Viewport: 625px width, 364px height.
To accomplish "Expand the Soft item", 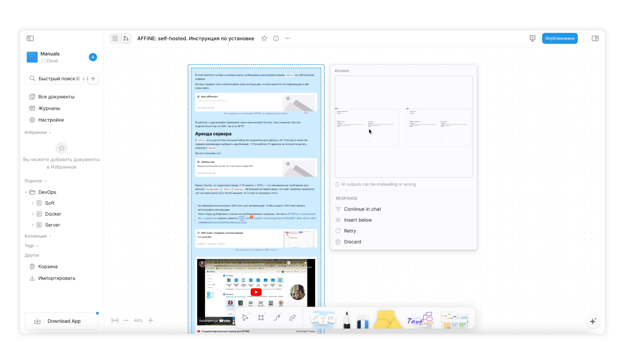I will (x=33, y=203).
